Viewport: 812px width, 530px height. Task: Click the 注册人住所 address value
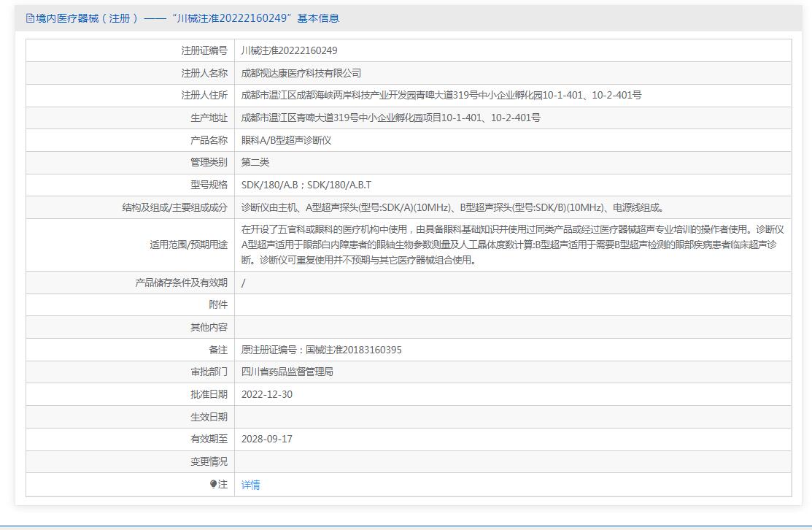tap(441, 95)
